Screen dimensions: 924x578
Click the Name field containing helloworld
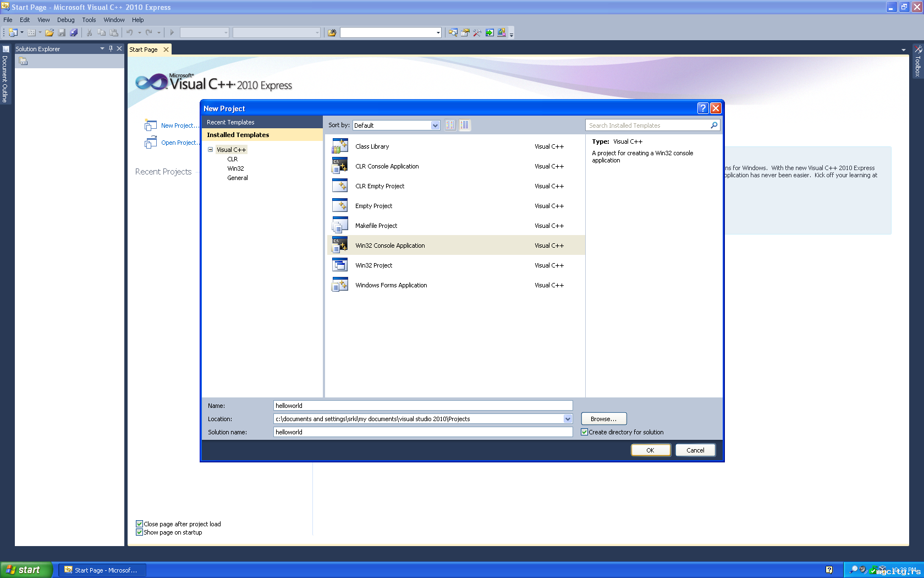click(423, 406)
